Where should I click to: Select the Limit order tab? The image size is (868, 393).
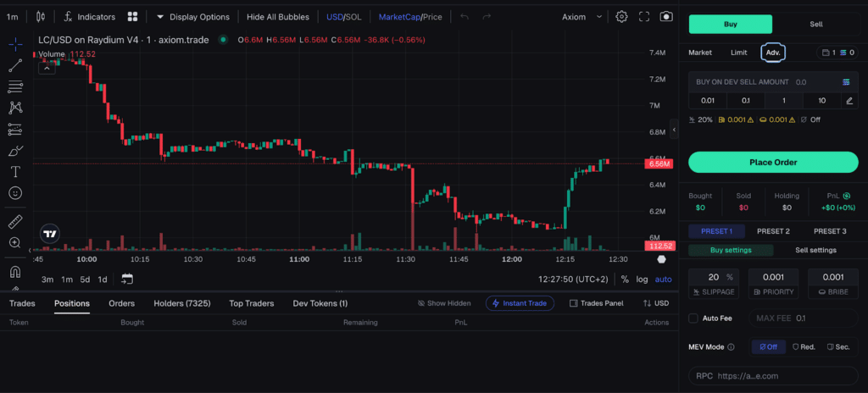click(739, 53)
